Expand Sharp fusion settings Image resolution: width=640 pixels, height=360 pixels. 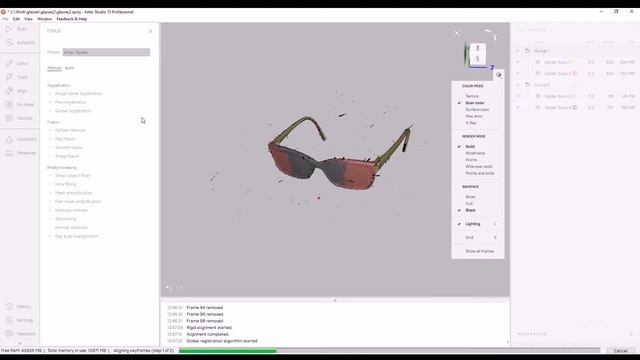click(50, 156)
